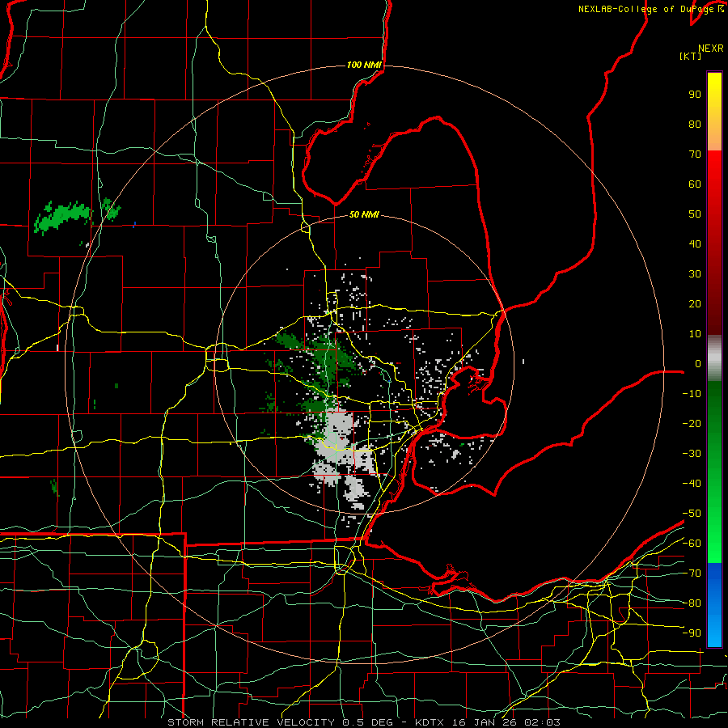
Task: Click the -20 scale label
Action: coord(692,423)
